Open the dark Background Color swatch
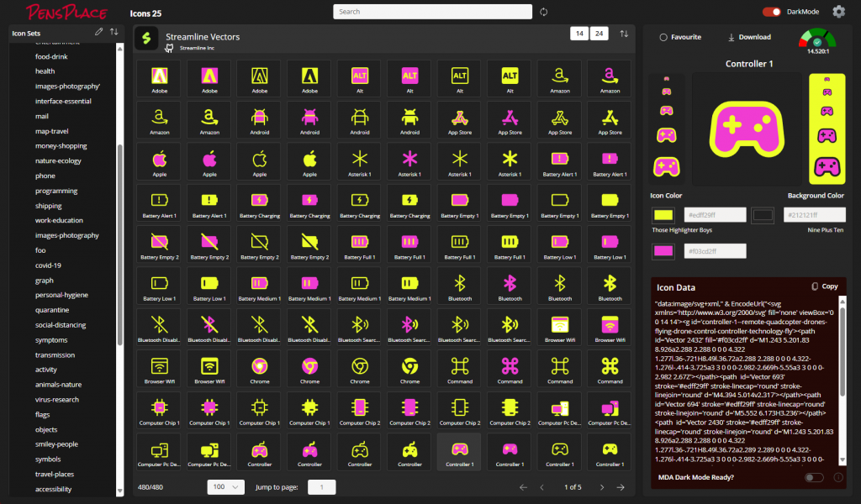Image resolution: width=861 pixels, height=504 pixels. coord(763,215)
